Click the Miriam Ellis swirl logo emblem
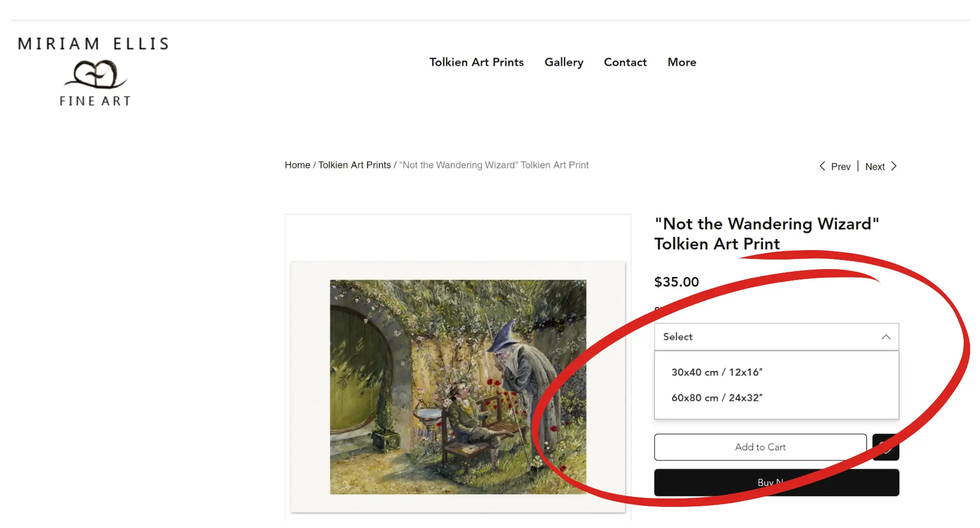 pyautogui.click(x=95, y=74)
